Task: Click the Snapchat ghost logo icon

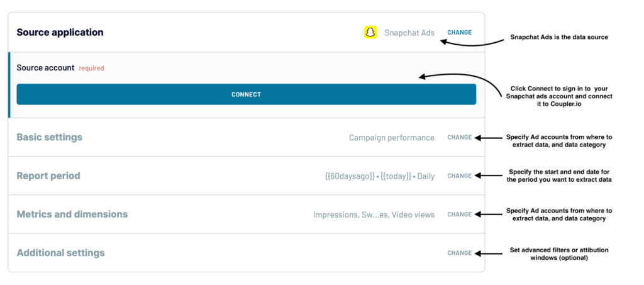Action: [370, 33]
